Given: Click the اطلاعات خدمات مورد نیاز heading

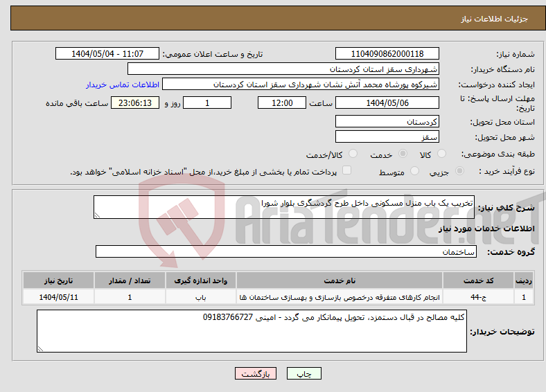Looking at the screenshot, I should (x=486, y=229).
